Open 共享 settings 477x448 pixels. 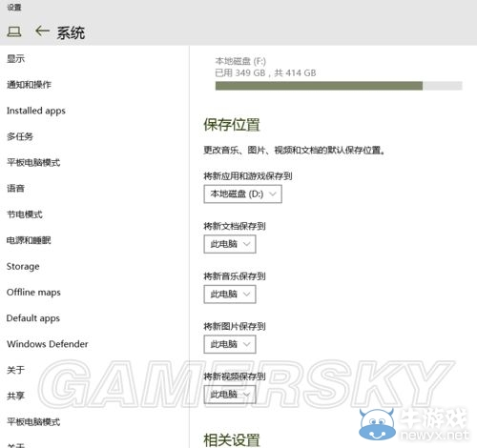coord(15,396)
